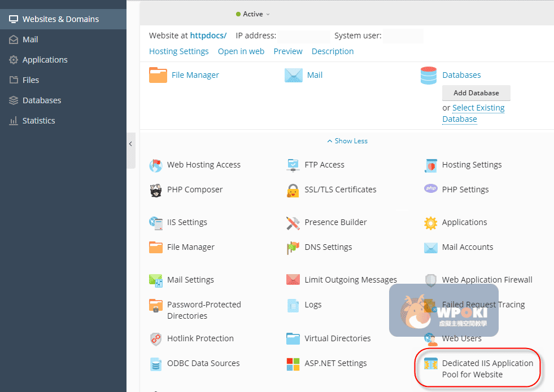The width and height of the screenshot is (554, 392).
Task: Expand the Active status dropdown
Action: [x=254, y=14]
